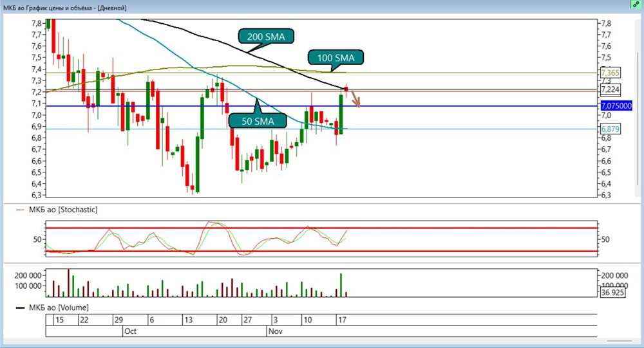644x348 pixels.
Task: Click the green link icon in title bar
Action: tap(636, 4)
